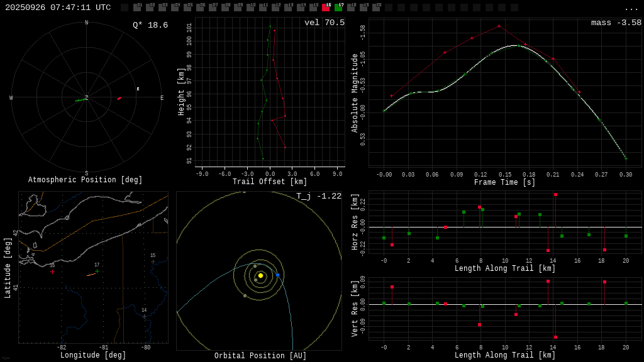This screenshot has height=362, width=644.
Task: Click the vel 70.5 readout
Action: tap(325, 23)
